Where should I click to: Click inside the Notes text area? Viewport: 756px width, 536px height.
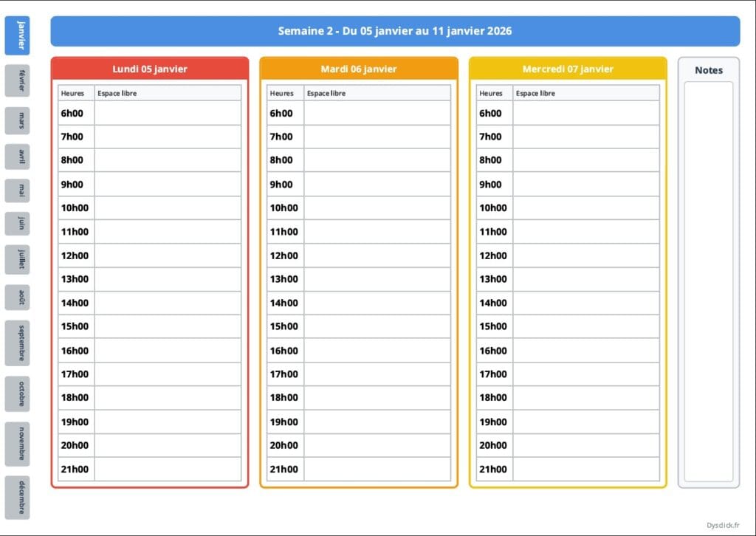point(708,281)
